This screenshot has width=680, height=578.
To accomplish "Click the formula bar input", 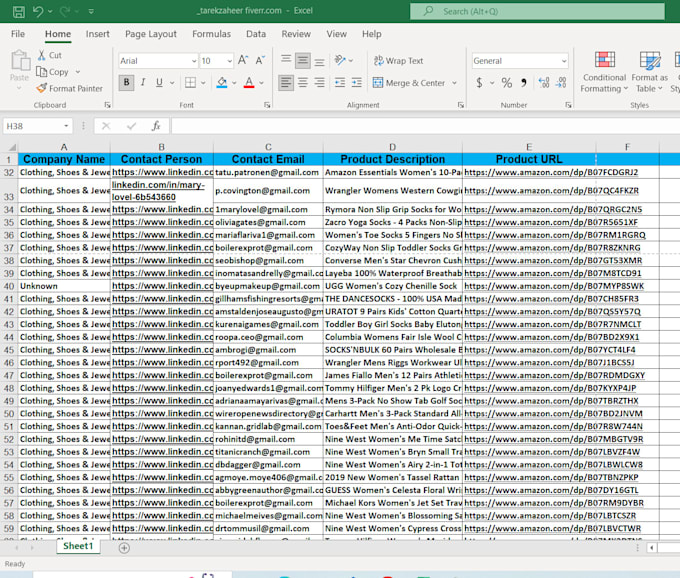I will point(425,126).
